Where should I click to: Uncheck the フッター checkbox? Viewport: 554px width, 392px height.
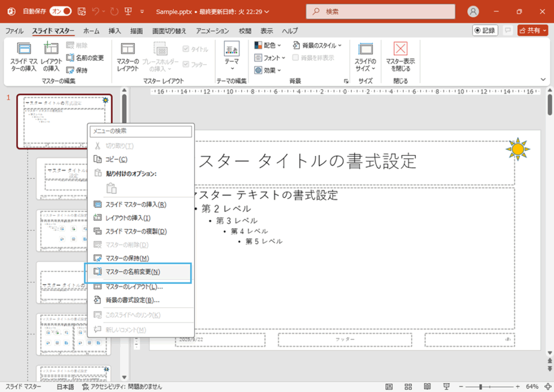[x=186, y=64]
